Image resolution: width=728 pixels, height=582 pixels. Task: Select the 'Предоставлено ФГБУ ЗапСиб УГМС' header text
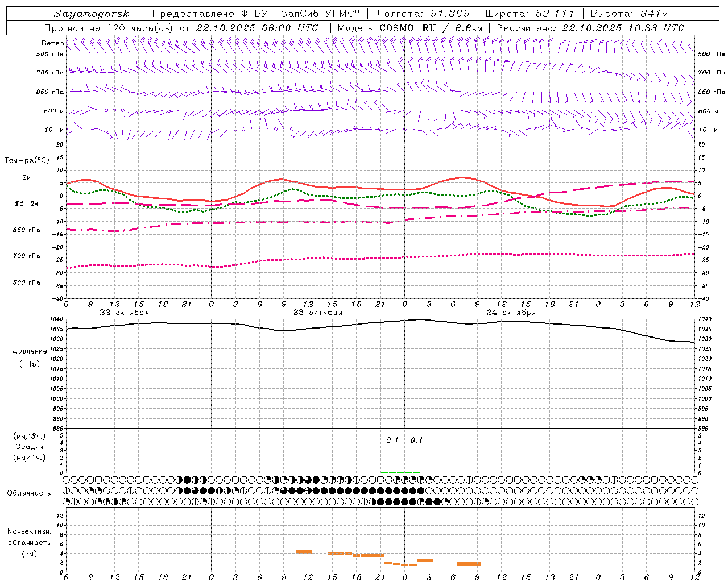click(x=257, y=14)
